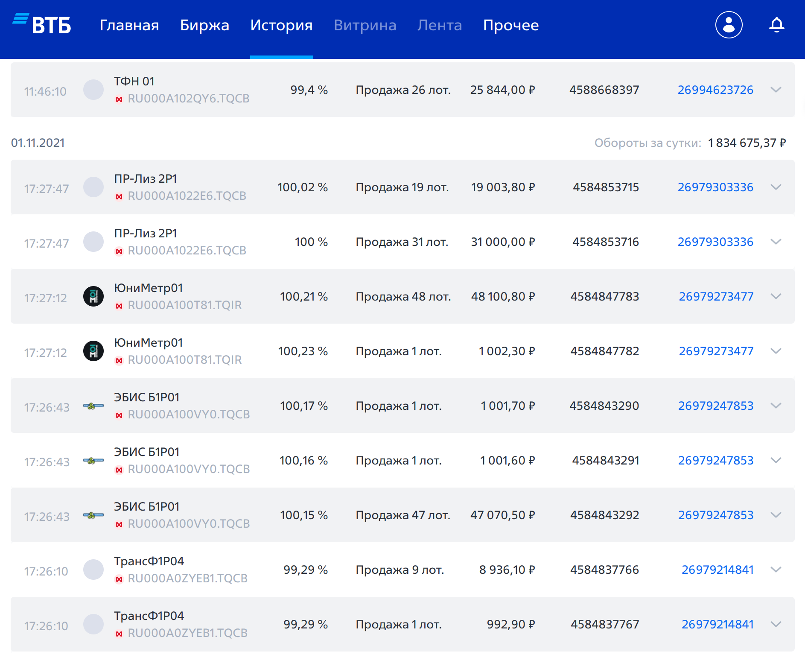Open order 26979303336 for trade 4584853716
805x672 pixels.
tap(715, 242)
